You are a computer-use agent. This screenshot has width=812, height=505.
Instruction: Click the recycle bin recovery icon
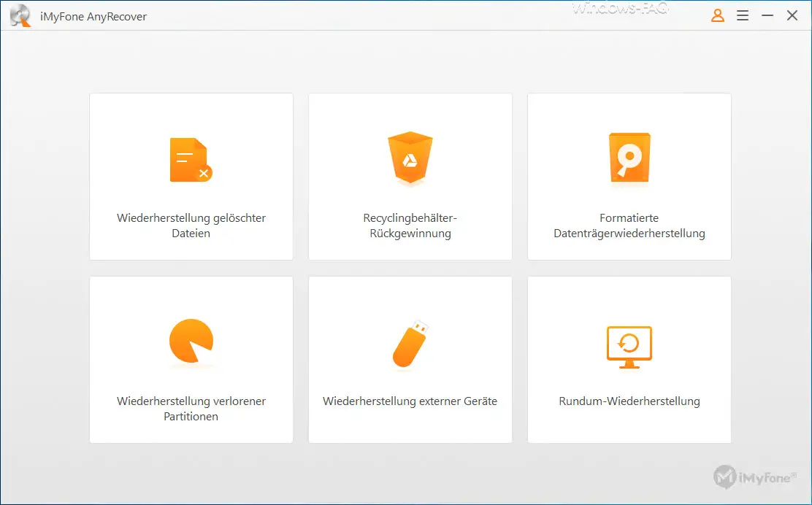(x=410, y=158)
